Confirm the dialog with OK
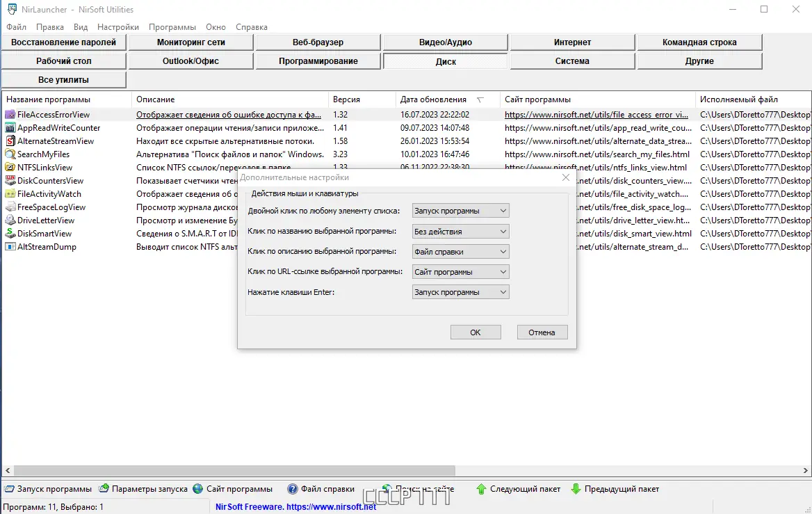The height and width of the screenshot is (514, 812). pyautogui.click(x=476, y=332)
